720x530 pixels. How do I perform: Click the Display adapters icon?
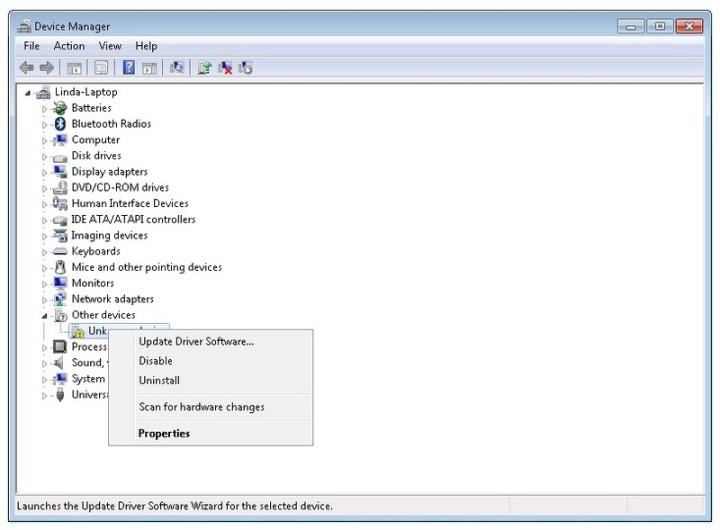coord(60,172)
